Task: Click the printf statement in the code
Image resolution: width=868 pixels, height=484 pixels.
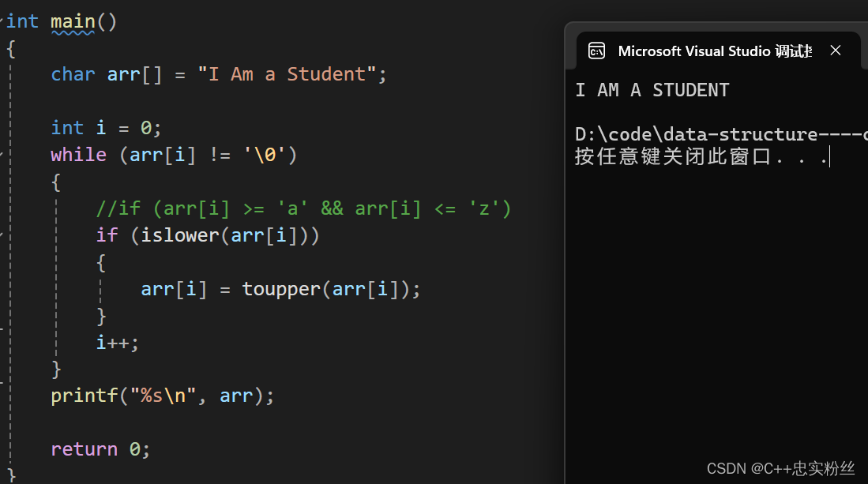Action: 162,396
